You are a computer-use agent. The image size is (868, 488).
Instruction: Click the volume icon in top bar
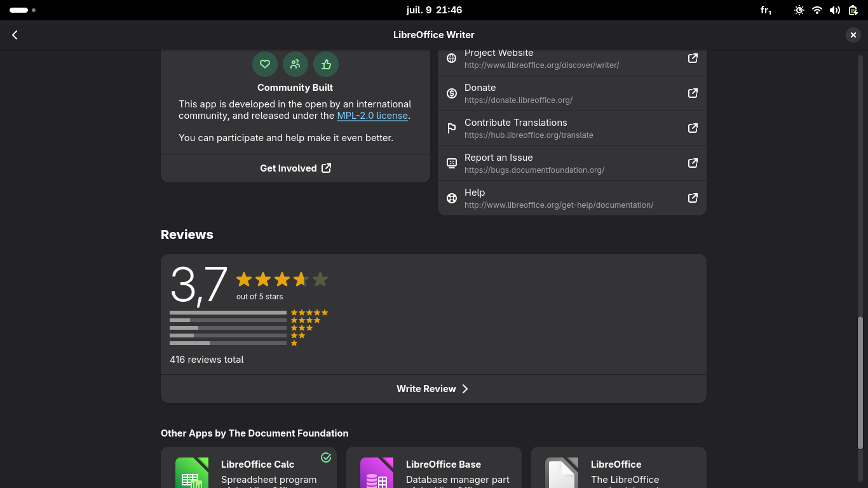[x=835, y=10]
